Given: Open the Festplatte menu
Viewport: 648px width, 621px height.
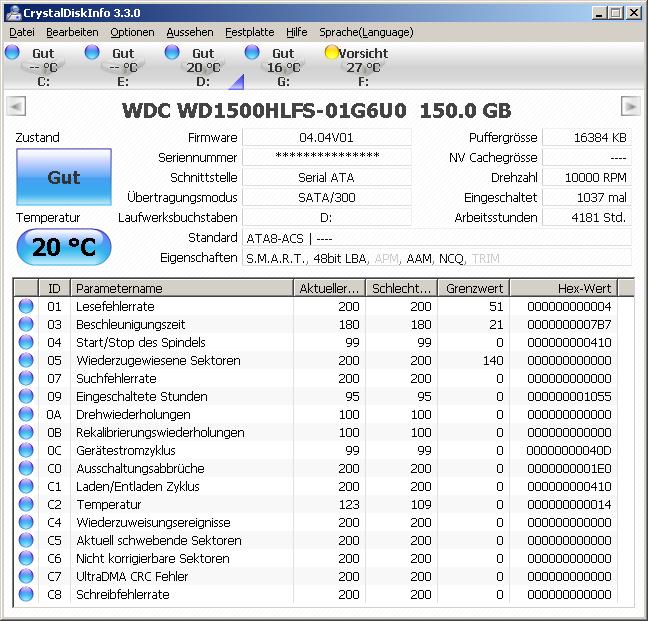Looking at the screenshot, I should click(250, 32).
